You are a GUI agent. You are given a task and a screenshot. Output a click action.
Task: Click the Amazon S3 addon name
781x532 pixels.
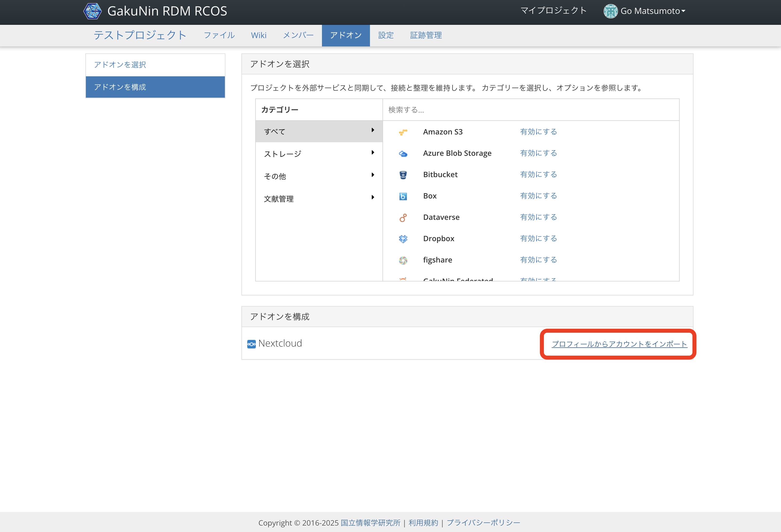coord(443,132)
